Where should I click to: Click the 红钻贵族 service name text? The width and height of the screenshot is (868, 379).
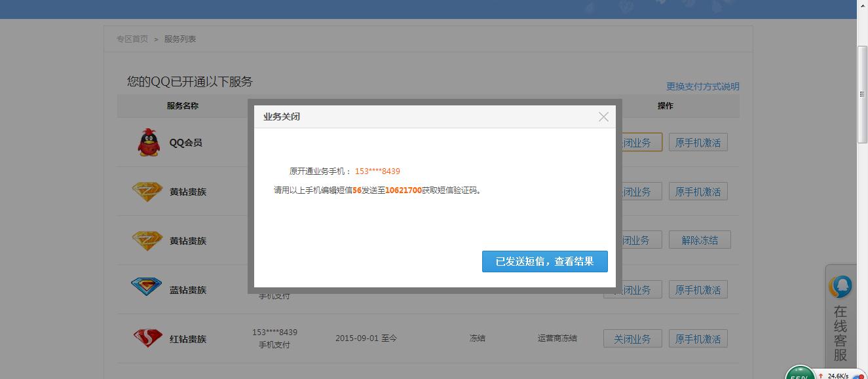(x=188, y=339)
